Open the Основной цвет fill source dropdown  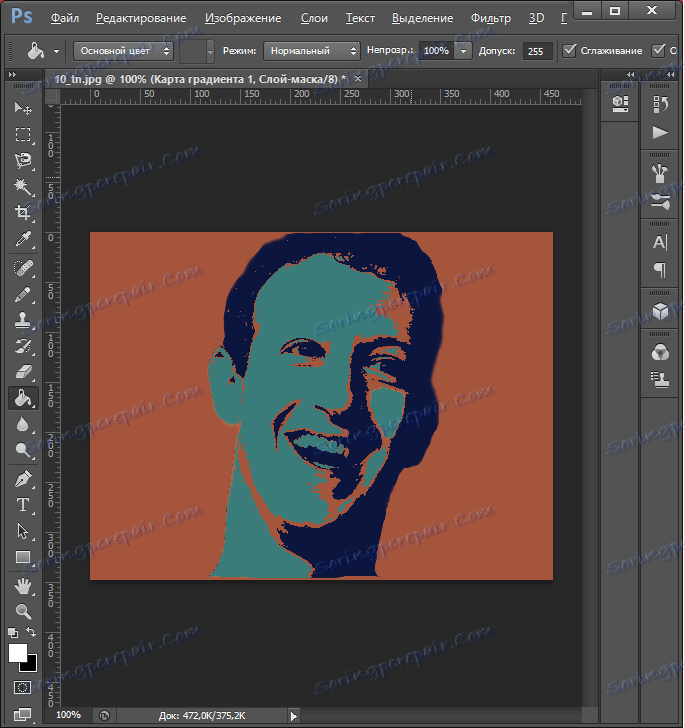click(124, 50)
